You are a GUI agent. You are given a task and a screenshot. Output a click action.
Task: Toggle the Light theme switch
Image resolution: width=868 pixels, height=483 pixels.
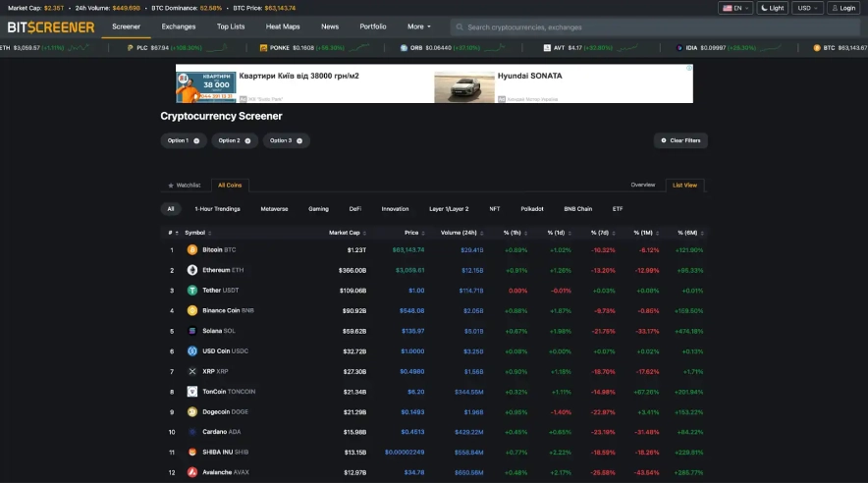[x=771, y=8]
